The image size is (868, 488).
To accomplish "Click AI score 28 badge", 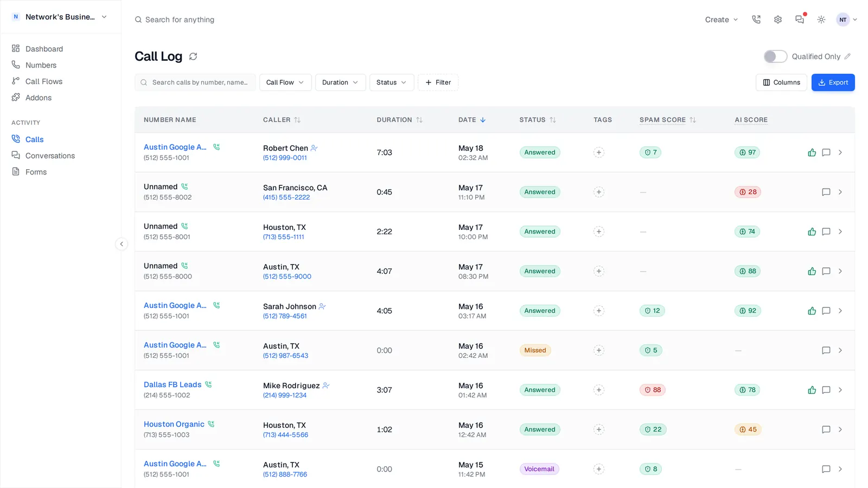I will coord(748,192).
